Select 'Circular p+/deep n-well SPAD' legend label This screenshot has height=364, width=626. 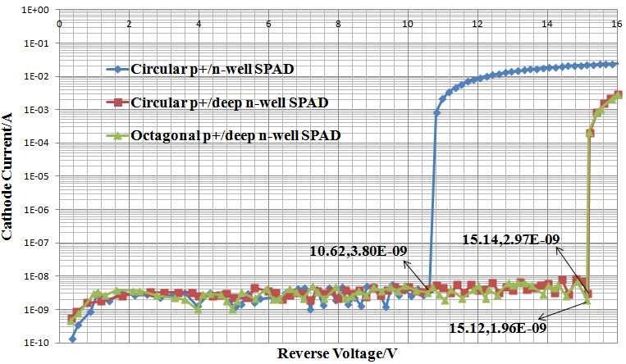tap(230, 102)
